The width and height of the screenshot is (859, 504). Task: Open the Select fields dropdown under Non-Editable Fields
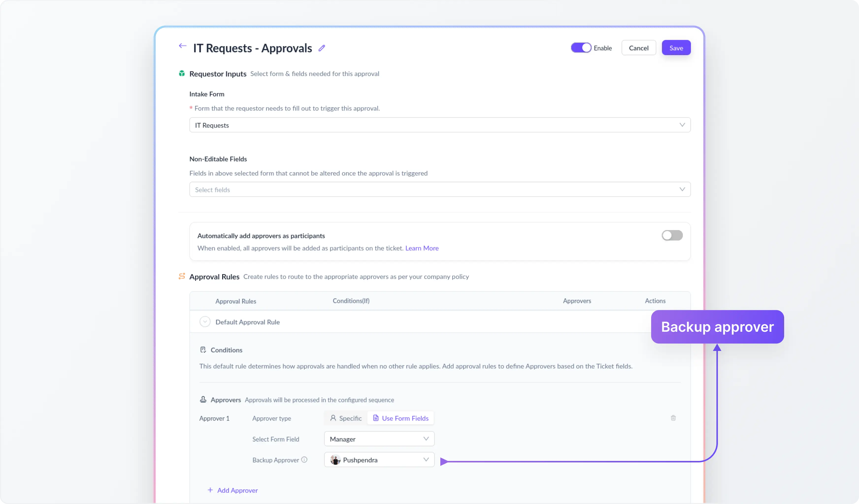pos(440,189)
